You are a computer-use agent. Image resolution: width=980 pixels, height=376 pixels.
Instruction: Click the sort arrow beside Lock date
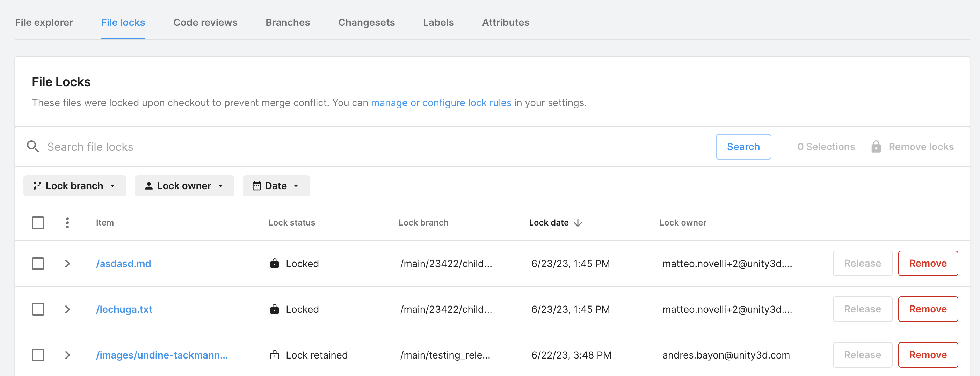[578, 223]
